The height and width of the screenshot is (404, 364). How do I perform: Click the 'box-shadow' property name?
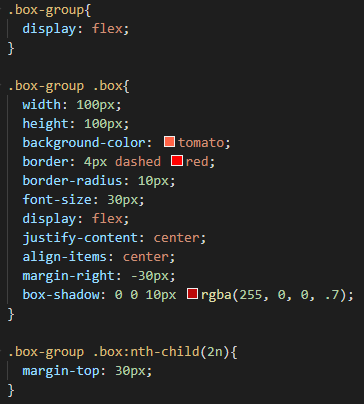pyautogui.click(x=61, y=295)
